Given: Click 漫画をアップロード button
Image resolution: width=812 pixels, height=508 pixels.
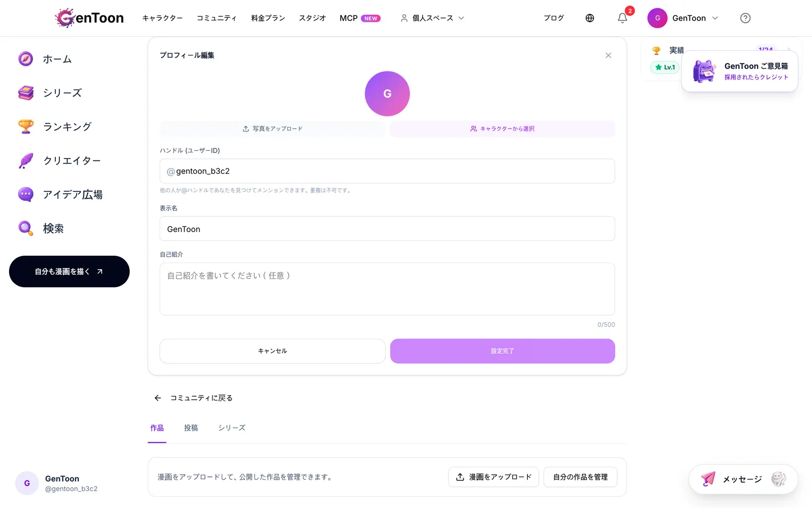Looking at the screenshot, I should [493, 477].
